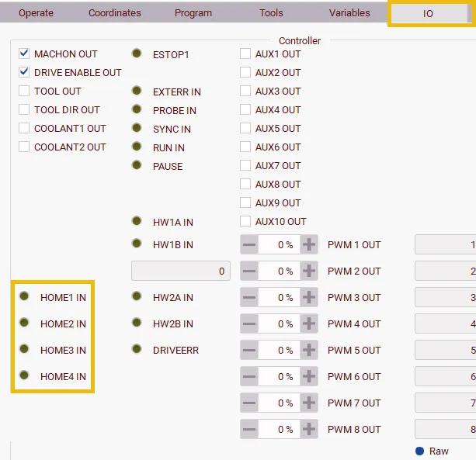Screen dimensions: 476x460
Task: Click the field right of PWM 8 OUT
Action: point(446,429)
